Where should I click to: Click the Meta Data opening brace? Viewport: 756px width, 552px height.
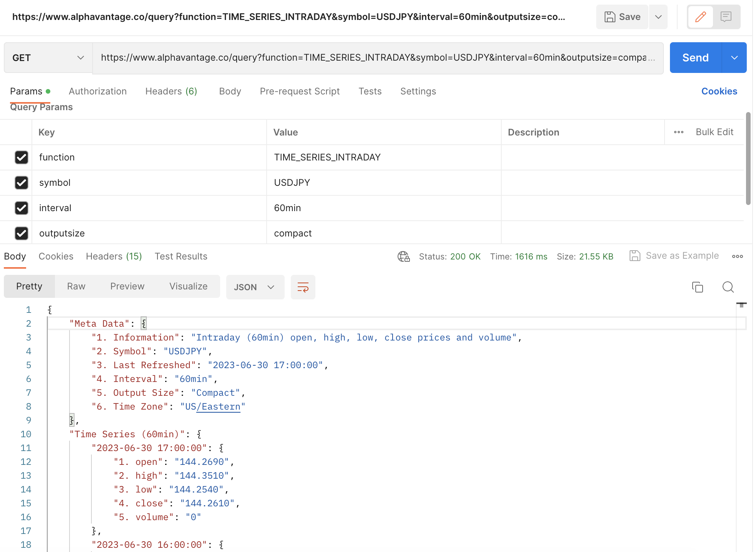pyautogui.click(x=144, y=324)
